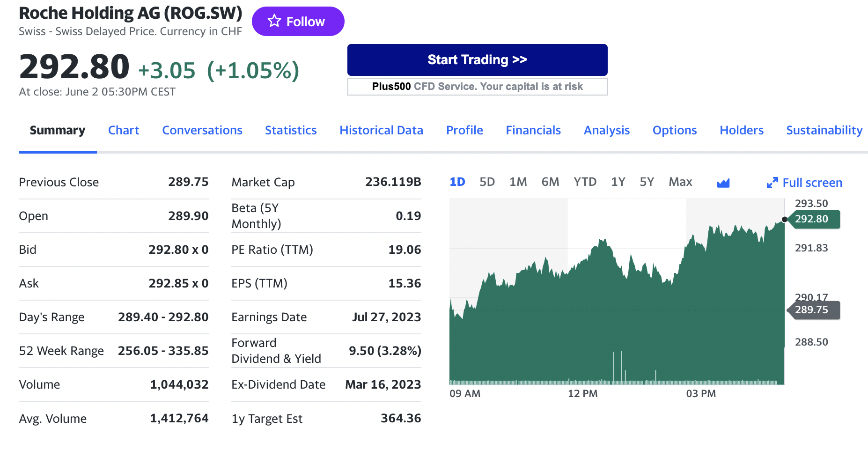Select the Summary tab
This screenshot has height=457, width=868.
[x=58, y=130]
